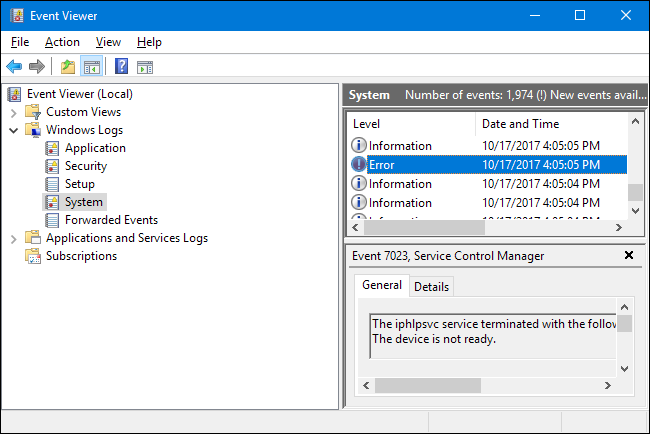Toggle the Show/Hide Console Tree icon
The width and height of the screenshot is (650, 434).
pos(91,67)
